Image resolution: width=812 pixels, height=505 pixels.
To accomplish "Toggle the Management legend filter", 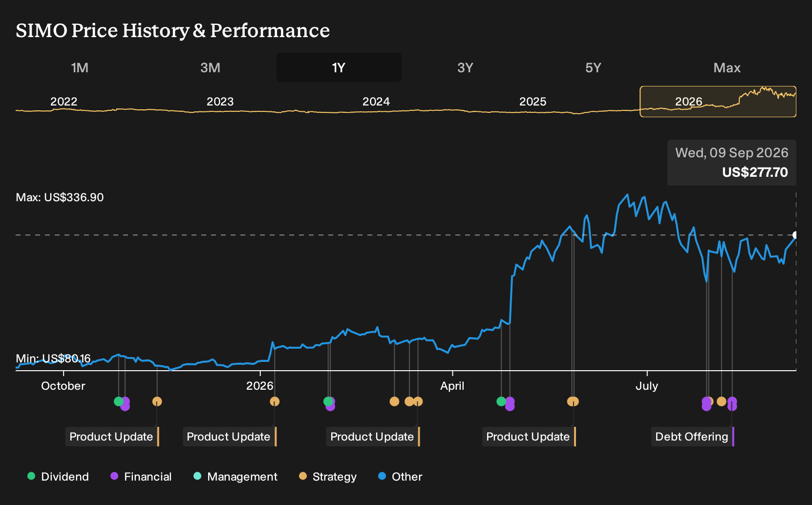I will [x=235, y=476].
